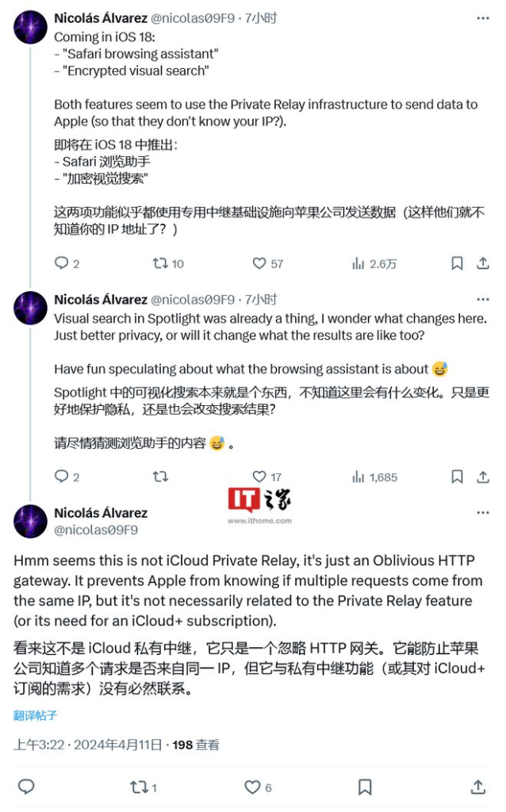View analytics showing 2.6万 views

coord(374,263)
